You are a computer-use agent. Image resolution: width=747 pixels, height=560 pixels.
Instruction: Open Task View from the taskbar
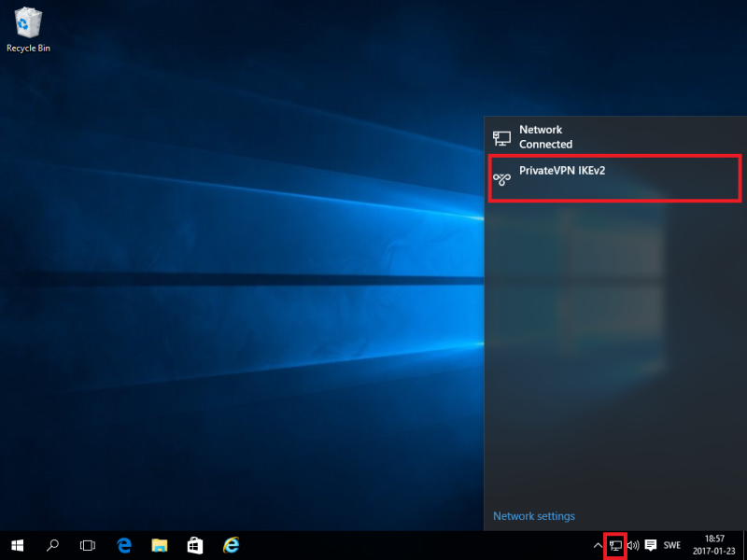88,545
